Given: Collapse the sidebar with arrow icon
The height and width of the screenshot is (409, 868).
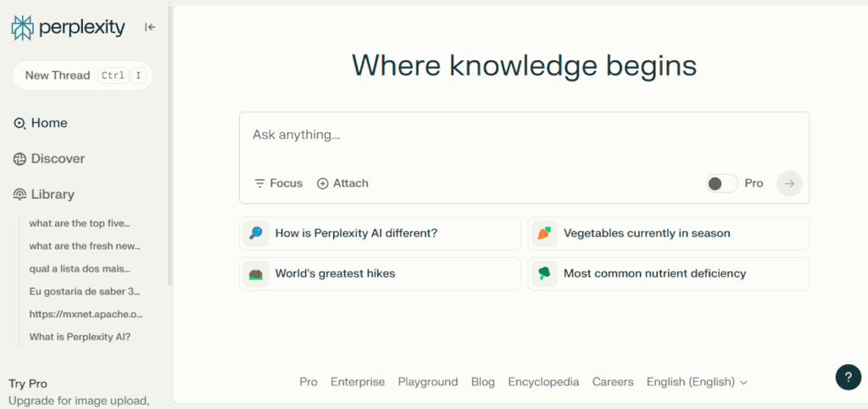Looking at the screenshot, I should 150,27.
